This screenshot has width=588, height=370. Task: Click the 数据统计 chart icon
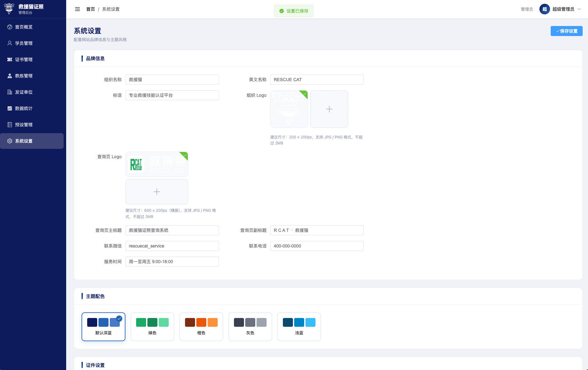pos(10,108)
